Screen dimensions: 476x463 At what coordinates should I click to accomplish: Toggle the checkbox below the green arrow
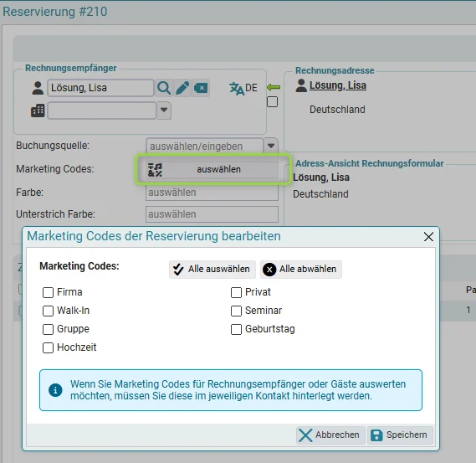coord(273,102)
